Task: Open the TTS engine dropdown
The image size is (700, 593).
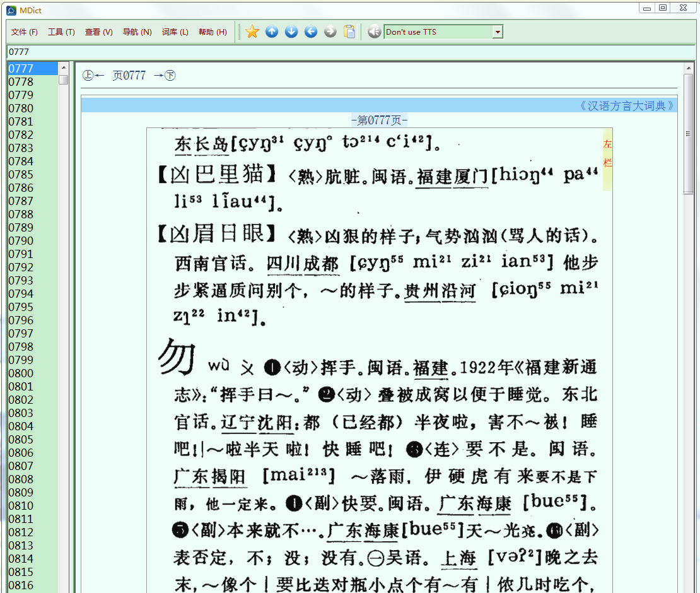Action: [x=497, y=32]
